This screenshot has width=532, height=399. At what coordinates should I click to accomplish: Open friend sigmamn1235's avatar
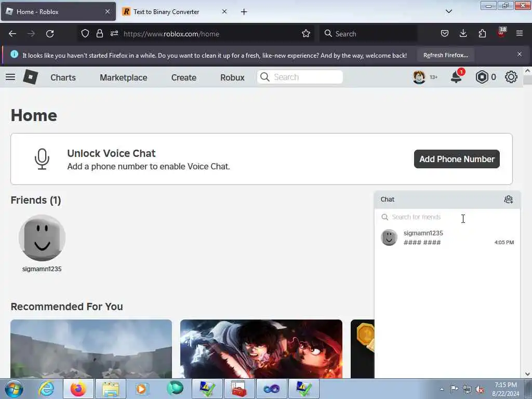(x=42, y=238)
